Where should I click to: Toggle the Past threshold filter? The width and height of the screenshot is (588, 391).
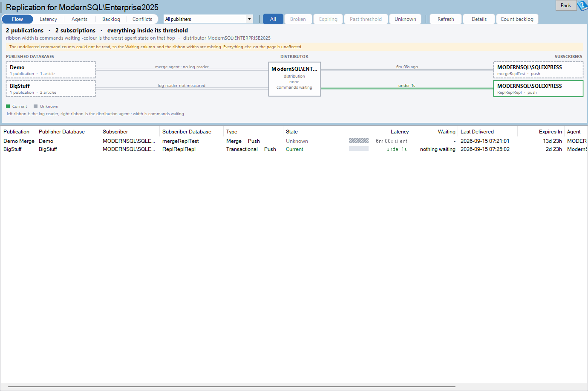click(366, 19)
